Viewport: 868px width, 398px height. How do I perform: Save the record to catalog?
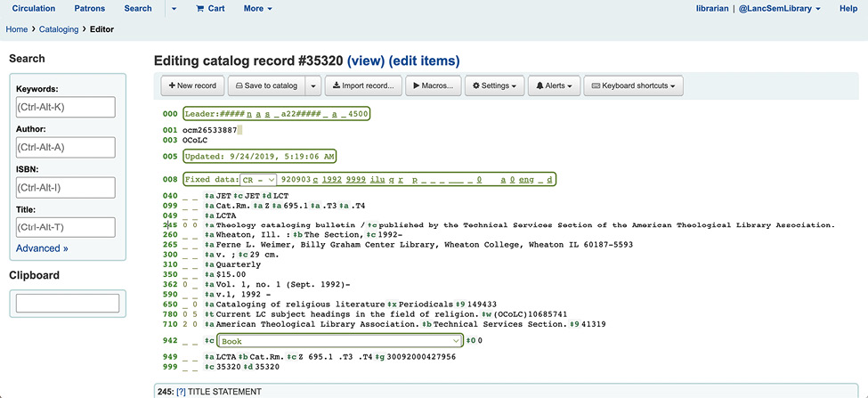(264, 86)
